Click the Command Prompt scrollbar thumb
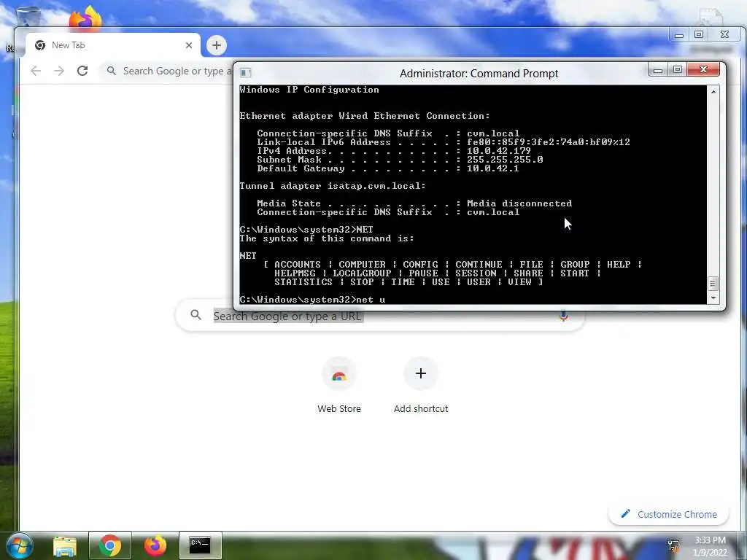Screen dimensions: 747x560 [x=713, y=284]
